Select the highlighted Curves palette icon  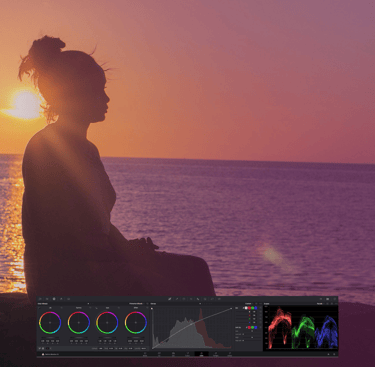coord(170,299)
